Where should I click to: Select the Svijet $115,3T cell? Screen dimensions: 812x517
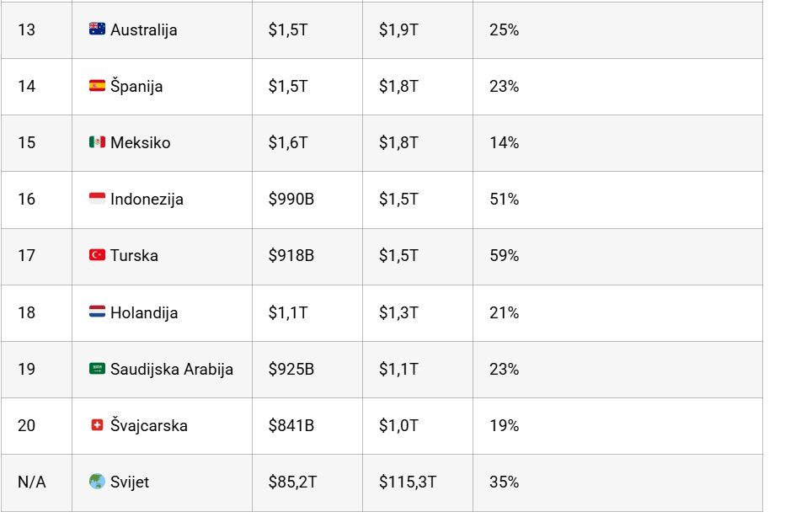click(408, 482)
